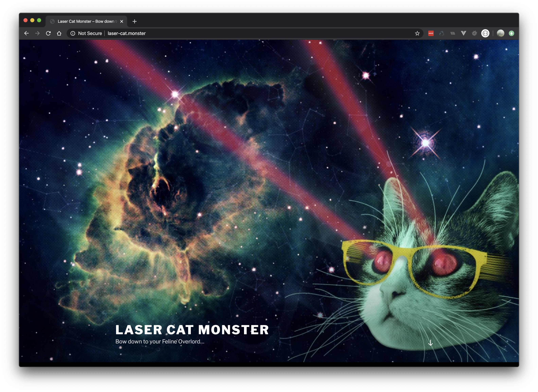Viewport: 538px width, 392px height.
Task: Click the down arrow to scroll to content
Action: [x=430, y=343]
